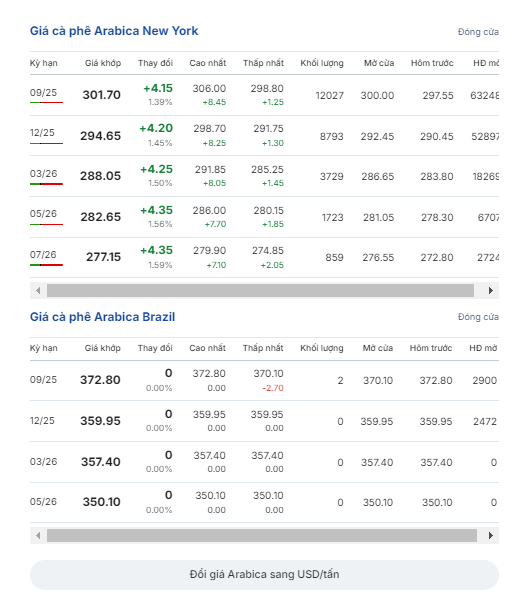This screenshot has width=521, height=602.
Task: Click the matched price 294.65
Action: click(x=101, y=136)
